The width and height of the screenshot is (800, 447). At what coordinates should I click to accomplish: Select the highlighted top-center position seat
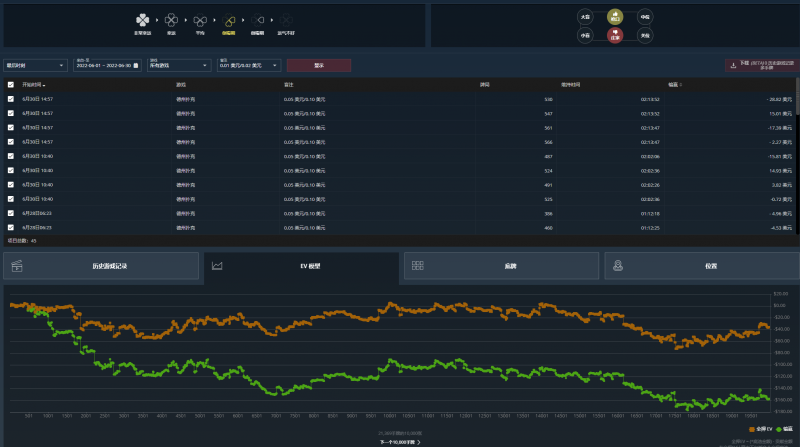tap(615, 17)
